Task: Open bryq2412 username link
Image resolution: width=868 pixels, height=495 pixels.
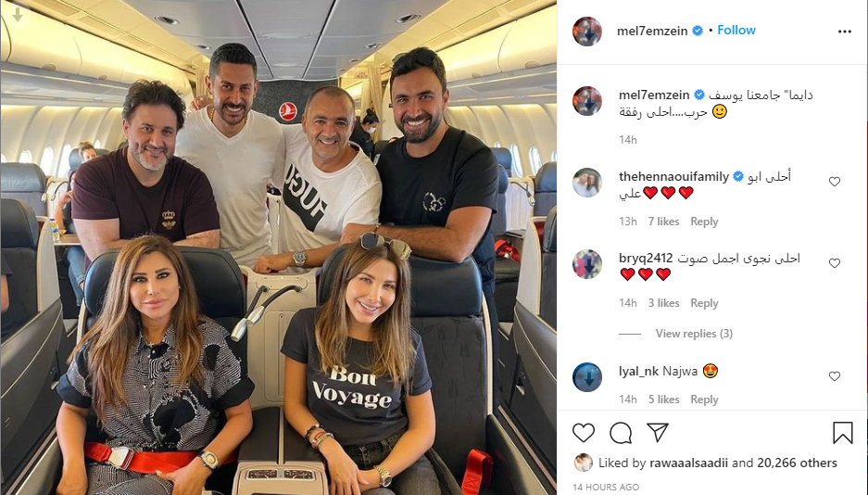Action: click(x=646, y=258)
